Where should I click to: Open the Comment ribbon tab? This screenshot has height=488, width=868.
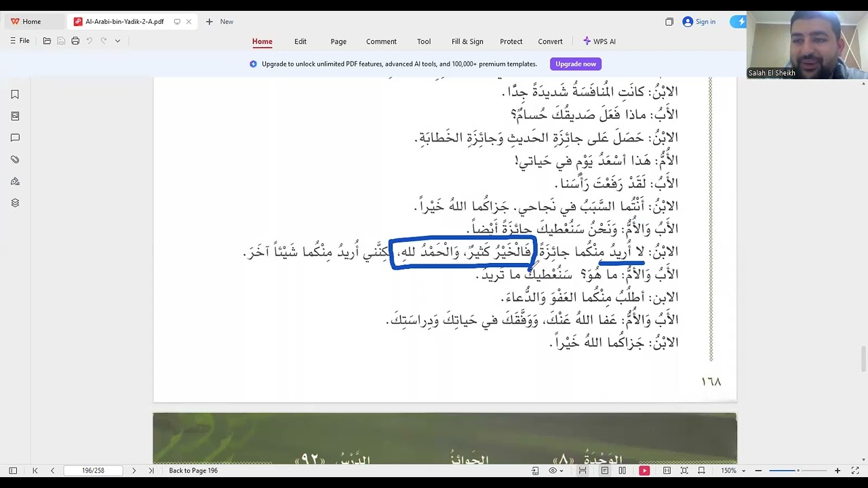pyautogui.click(x=381, y=41)
